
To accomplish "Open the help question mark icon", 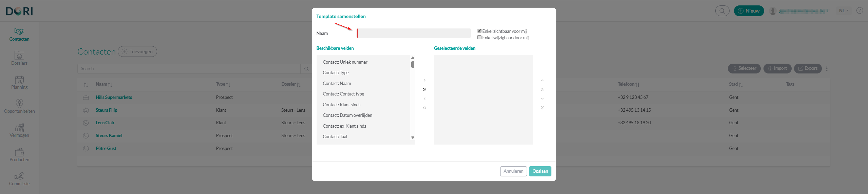I will [x=860, y=10].
